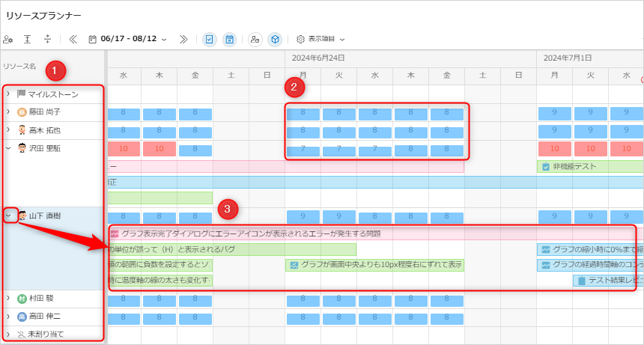Screen dimensions: 644x345
Task: Toggle the calendar-with-x display button
Action: (231, 39)
